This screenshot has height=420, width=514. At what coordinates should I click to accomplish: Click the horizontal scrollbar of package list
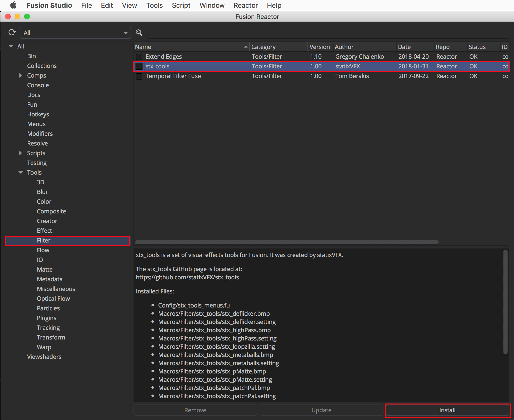287,242
